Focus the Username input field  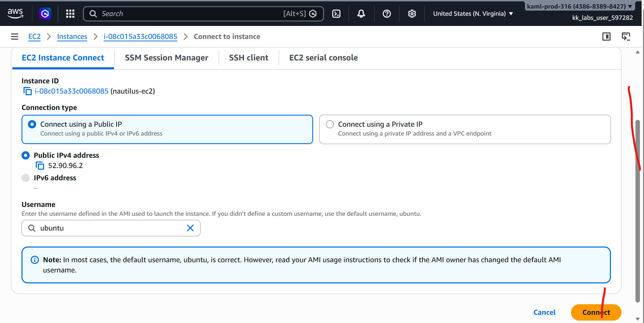111,228
